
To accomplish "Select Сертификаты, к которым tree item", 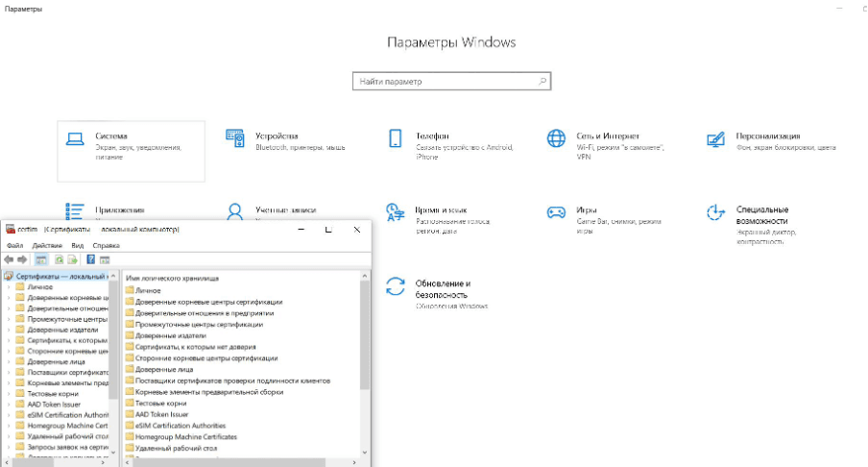I will coord(67,340).
